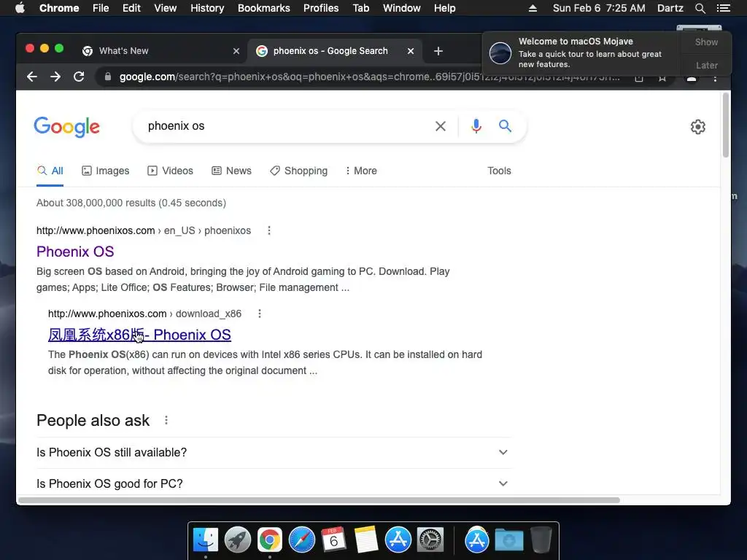Viewport: 747px width, 560px height.
Task: Open the x86 Phoenix OS download link
Action: pos(139,335)
